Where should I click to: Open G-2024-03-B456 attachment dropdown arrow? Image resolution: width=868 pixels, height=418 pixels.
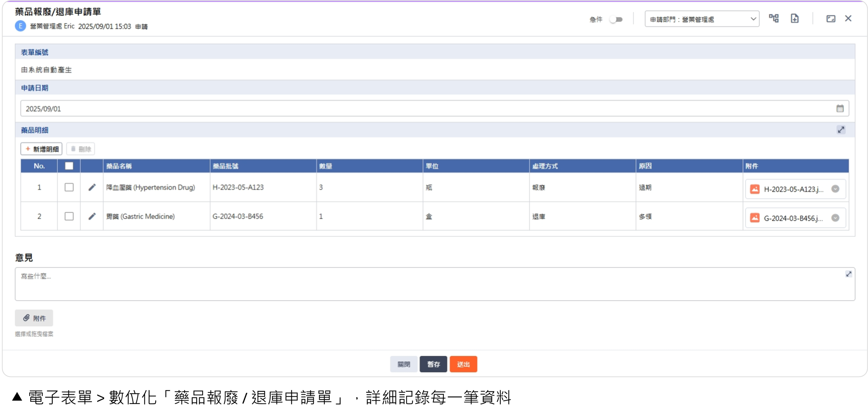click(835, 218)
